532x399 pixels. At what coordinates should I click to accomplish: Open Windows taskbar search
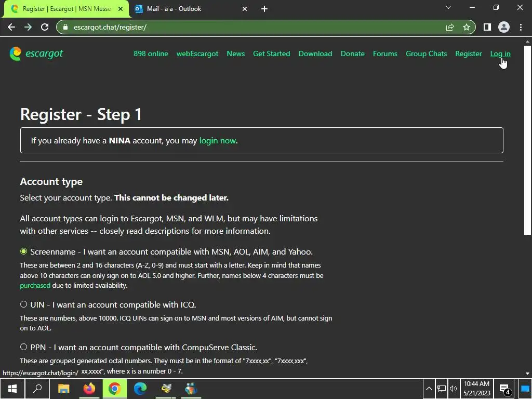pyautogui.click(x=37, y=389)
